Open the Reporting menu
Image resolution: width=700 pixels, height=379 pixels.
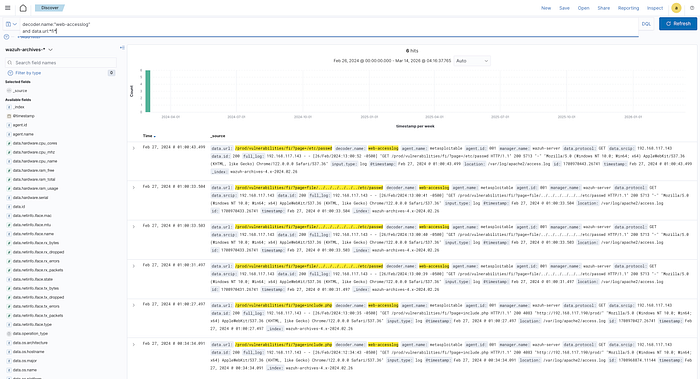[628, 8]
